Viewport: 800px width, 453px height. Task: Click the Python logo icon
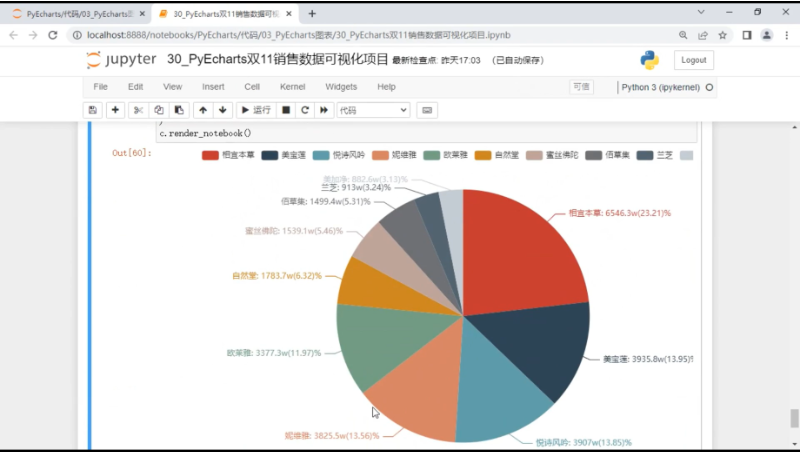click(x=649, y=60)
